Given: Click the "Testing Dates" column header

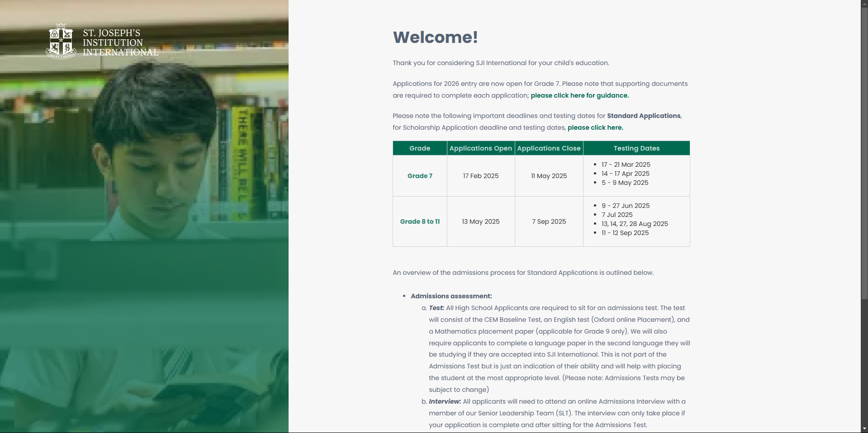Looking at the screenshot, I should click(636, 148).
